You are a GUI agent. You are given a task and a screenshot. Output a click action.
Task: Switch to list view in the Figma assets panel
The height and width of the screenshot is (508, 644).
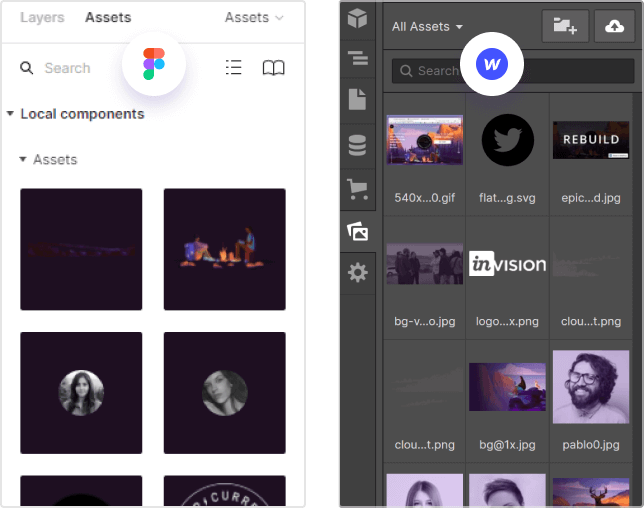point(233,68)
